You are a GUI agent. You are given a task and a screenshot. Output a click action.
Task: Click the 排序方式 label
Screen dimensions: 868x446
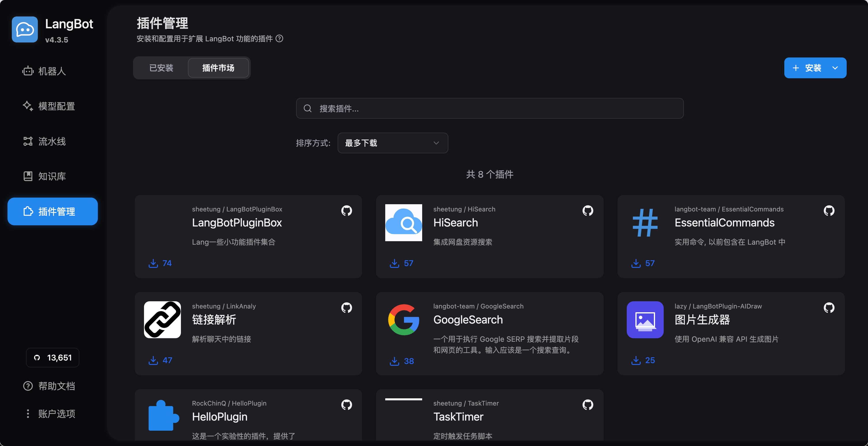(x=313, y=143)
